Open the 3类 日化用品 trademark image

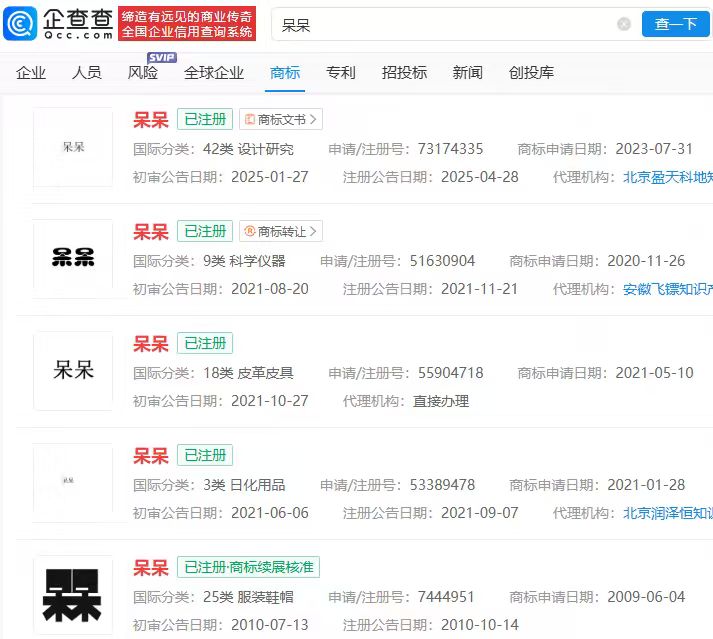coord(73,483)
